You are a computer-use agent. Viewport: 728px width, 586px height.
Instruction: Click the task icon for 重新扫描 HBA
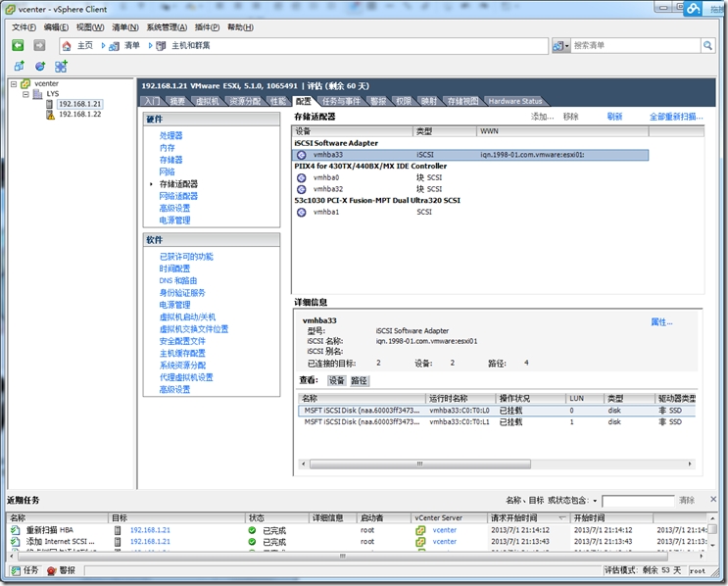click(16, 530)
